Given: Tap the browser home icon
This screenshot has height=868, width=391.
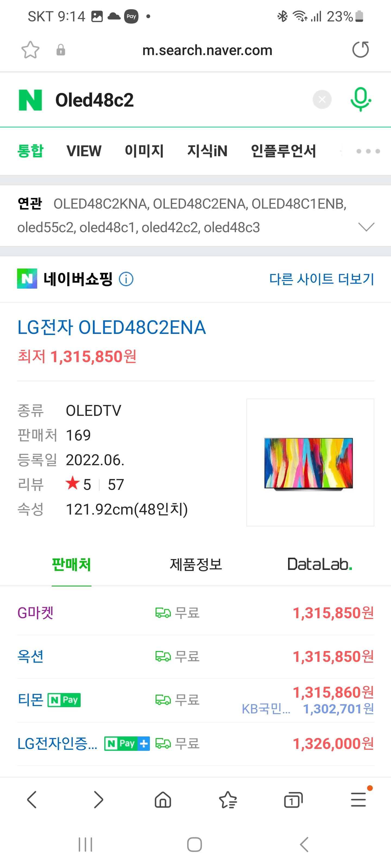Looking at the screenshot, I should pos(163,800).
